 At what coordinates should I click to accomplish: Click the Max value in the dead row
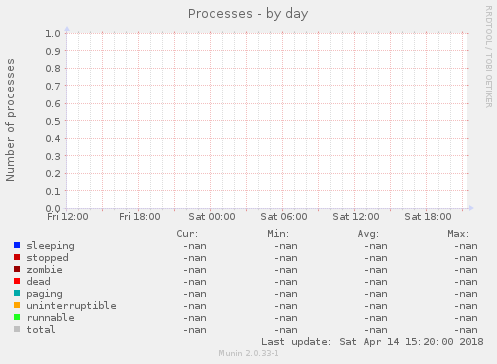coord(466,282)
